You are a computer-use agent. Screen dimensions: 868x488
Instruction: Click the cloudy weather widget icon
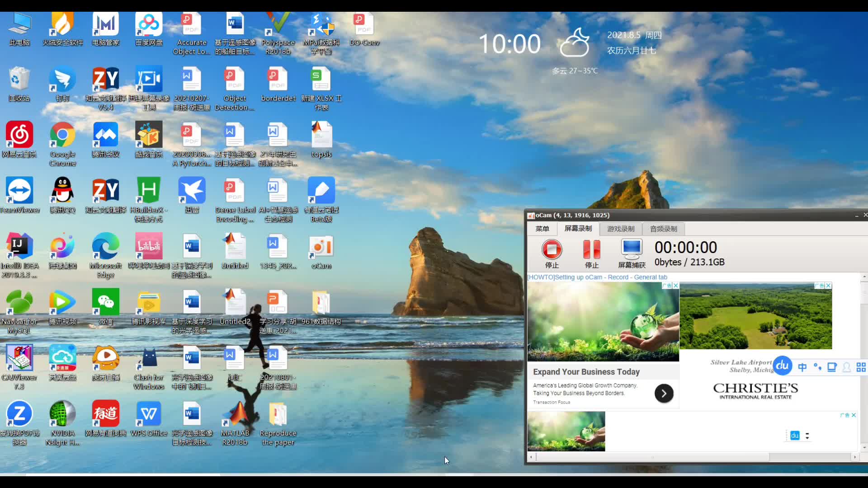pyautogui.click(x=575, y=42)
